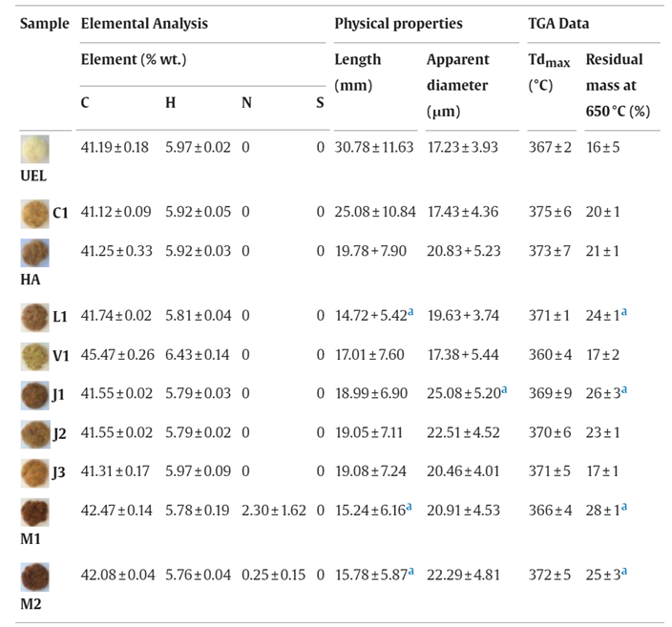Screen dimensions: 672x627
Task: Click the J2 sample image
Action: (x=34, y=434)
